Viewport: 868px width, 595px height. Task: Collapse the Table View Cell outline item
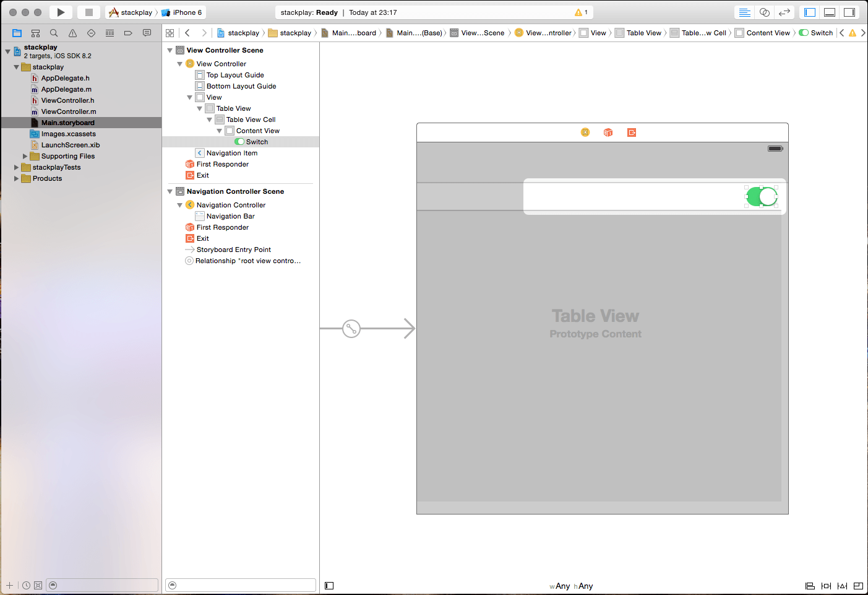(209, 119)
